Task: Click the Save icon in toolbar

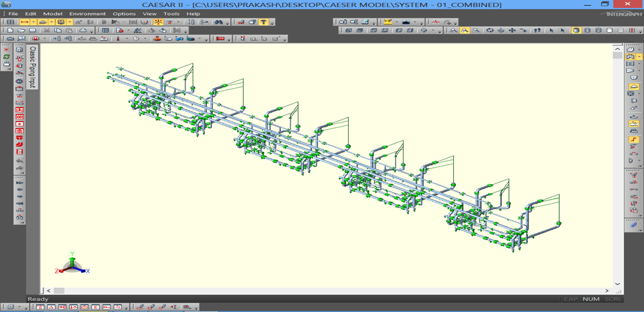Action: tap(32, 31)
